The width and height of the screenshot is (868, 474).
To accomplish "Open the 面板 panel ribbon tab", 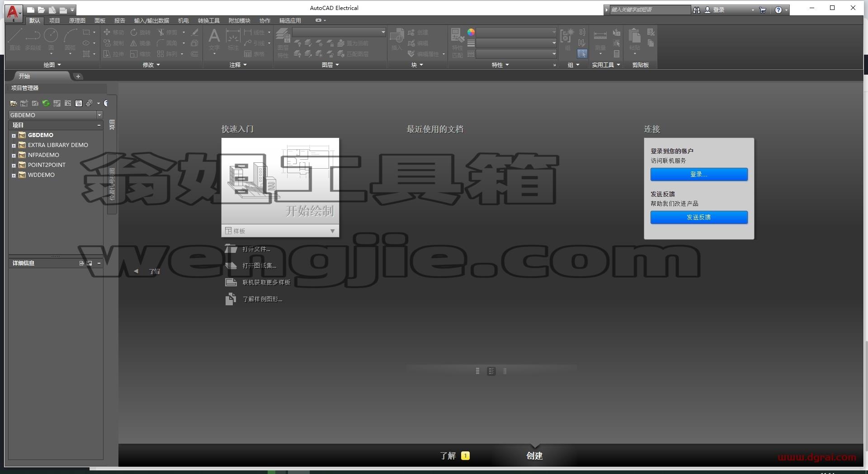I will click(x=100, y=20).
